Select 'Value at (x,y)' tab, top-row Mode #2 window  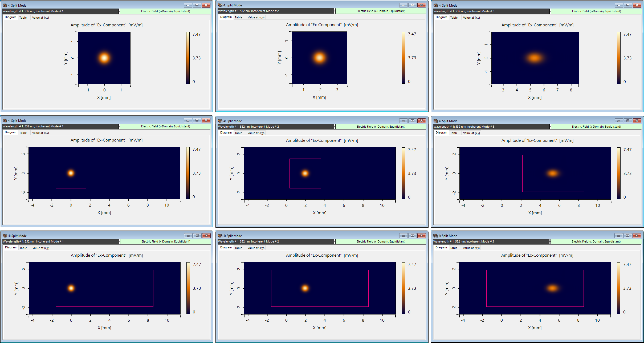256,17
